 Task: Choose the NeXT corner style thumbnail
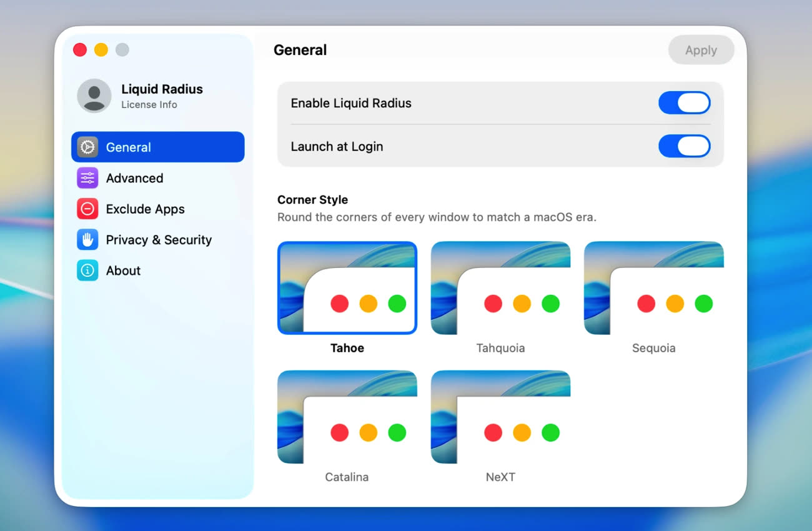click(x=500, y=417)
